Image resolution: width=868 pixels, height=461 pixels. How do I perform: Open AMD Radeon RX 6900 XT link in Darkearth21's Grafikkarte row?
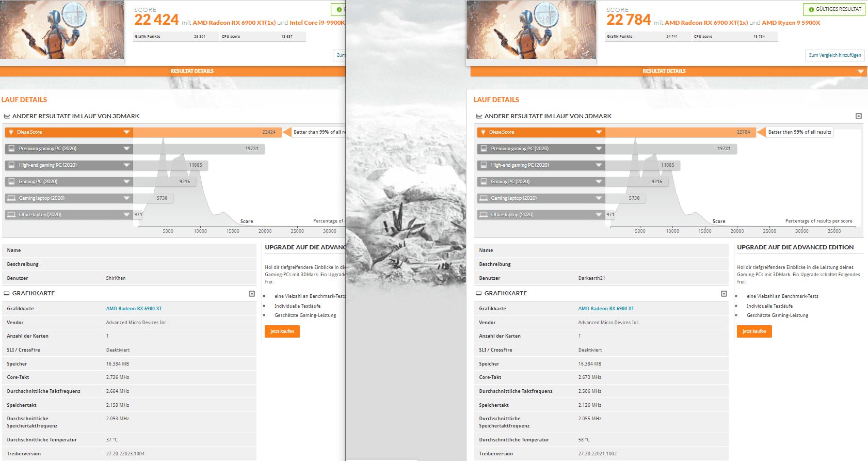(606, 309)
